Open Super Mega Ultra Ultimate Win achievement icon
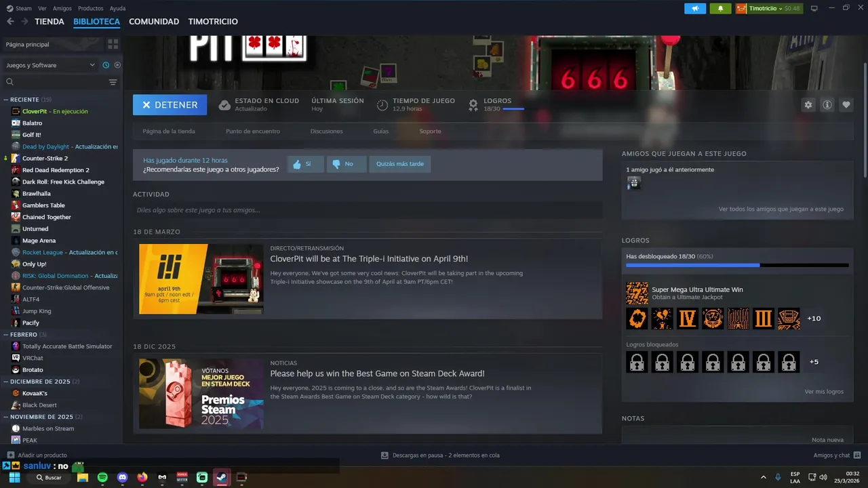Screen dimensions: 868x488 pyautogui.click(x=637, y=293)
